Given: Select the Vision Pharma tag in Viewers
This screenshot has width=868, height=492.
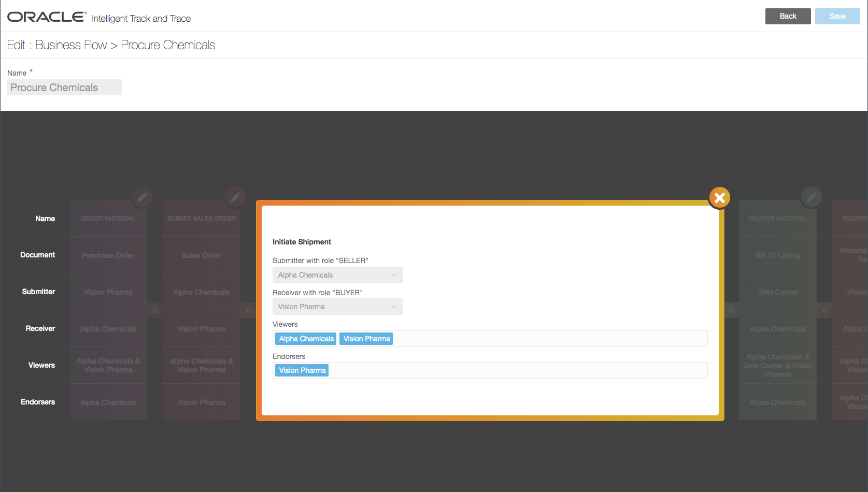Looking at the screenshot, I should (366, 339).
